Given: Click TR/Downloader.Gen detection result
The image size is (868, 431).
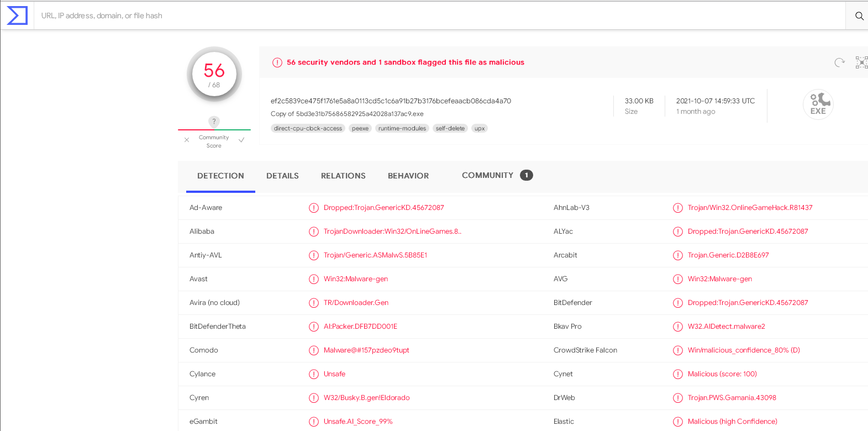Looking at the screenshot, I should click(356, 303).
